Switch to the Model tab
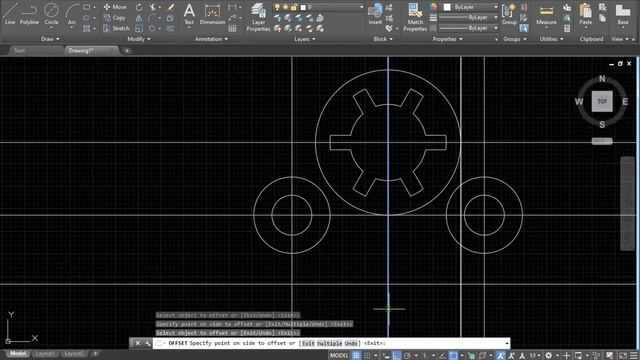The width and height of the screenshot is (640, 360). tap(18, 354)
